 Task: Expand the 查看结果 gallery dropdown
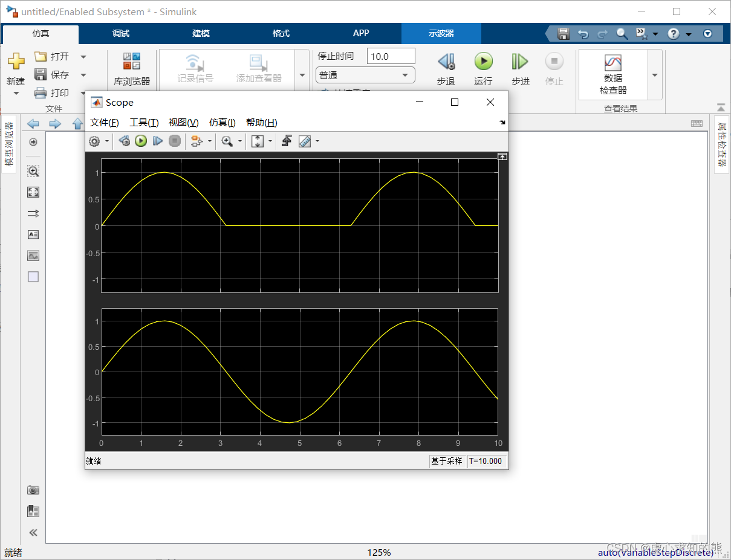[x=654, y=75]
